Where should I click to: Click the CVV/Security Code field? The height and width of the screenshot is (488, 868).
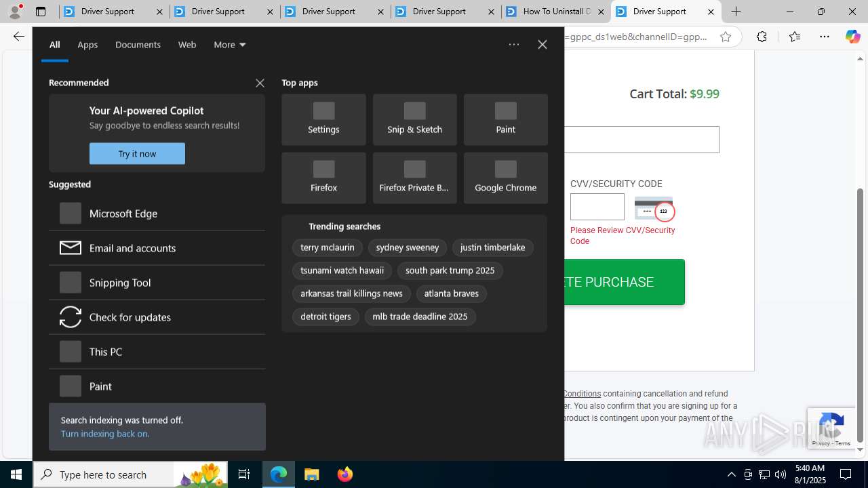coord(597,207)
